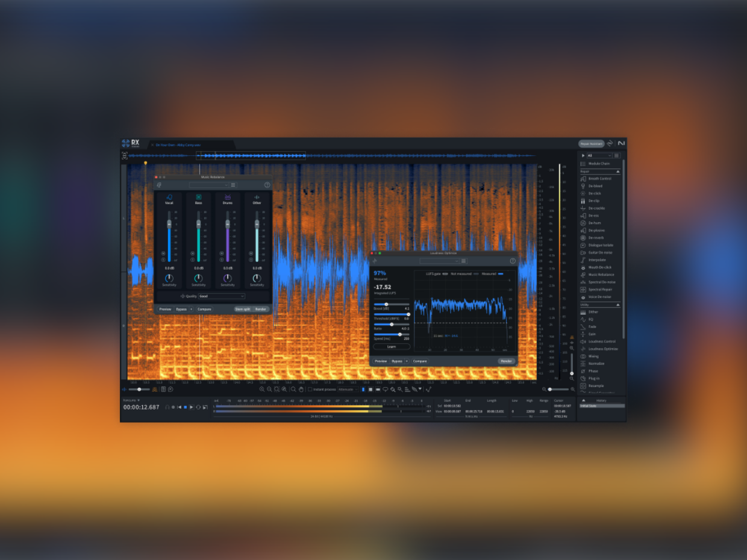
Task: Click Compare in Music Rebalance
Action: coord(204,309)
